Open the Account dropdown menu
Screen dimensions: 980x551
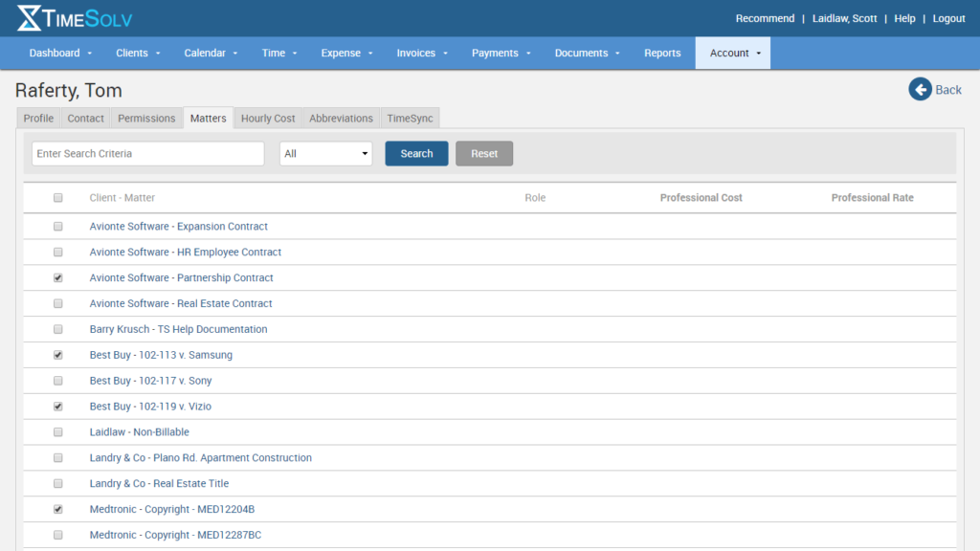733,54
